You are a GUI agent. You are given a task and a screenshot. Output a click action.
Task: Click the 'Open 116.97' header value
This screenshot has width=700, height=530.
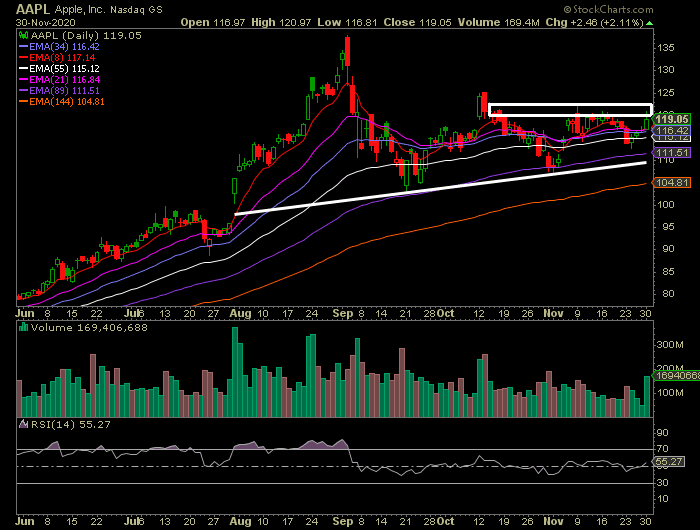(212, 22)
